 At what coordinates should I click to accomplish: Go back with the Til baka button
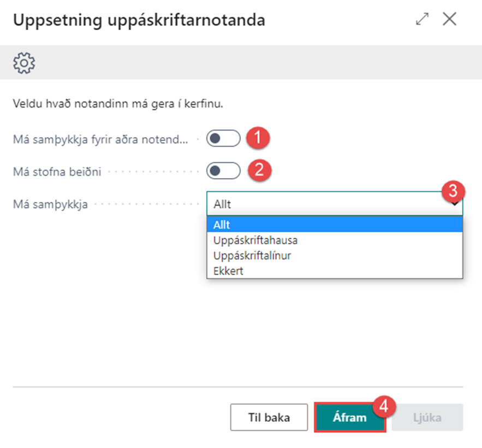pos(269,418)
